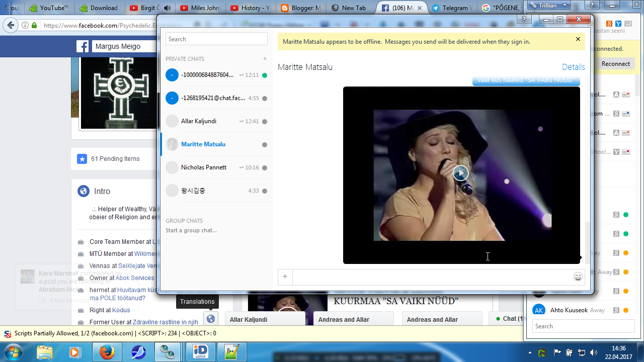This screenshot has height=362, width=644.
Task: Open the Trillian dropdown menu
Action: click(548, 6)
